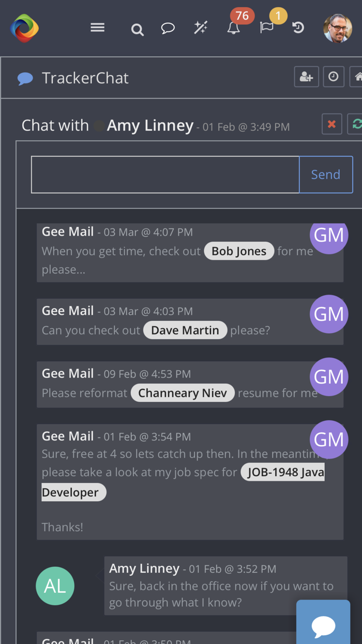This screenshot has width=362, height=644.
Task: View recent chats via clock icon
Action: [334, 77]
